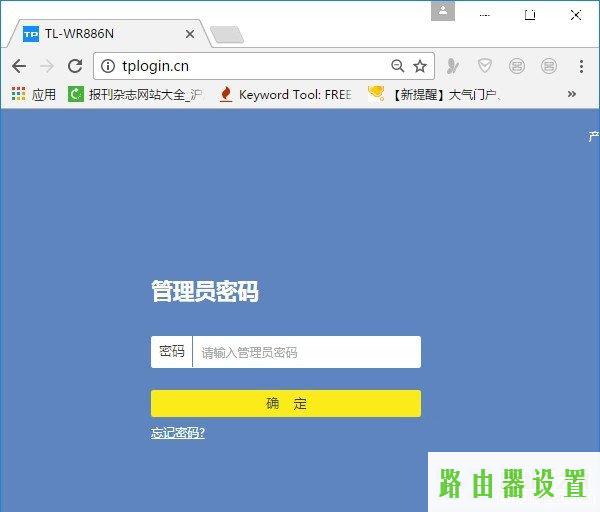The image size is (600, 512).
Task: Click the first round grey extension icon
Action: tap(517, 66)
